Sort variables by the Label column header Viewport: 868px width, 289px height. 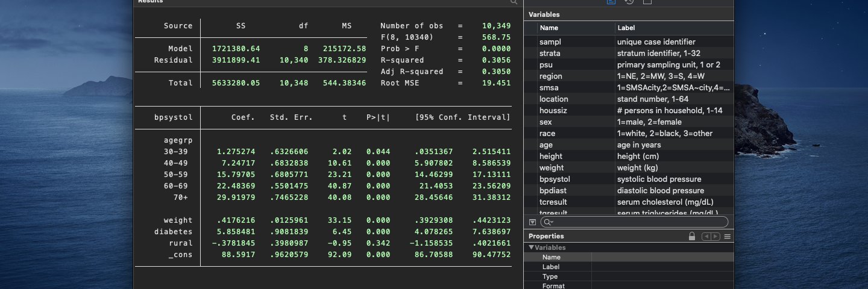674,28
